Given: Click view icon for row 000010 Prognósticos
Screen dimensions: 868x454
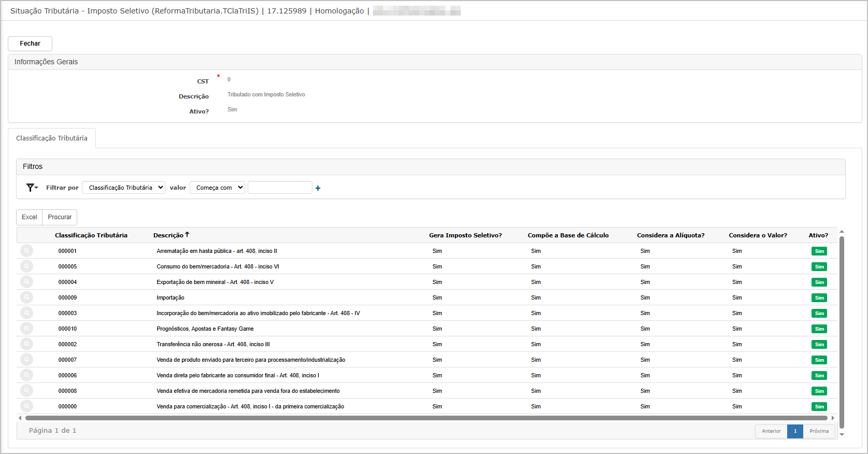Looking at the screenshot, I should (26, 329).
